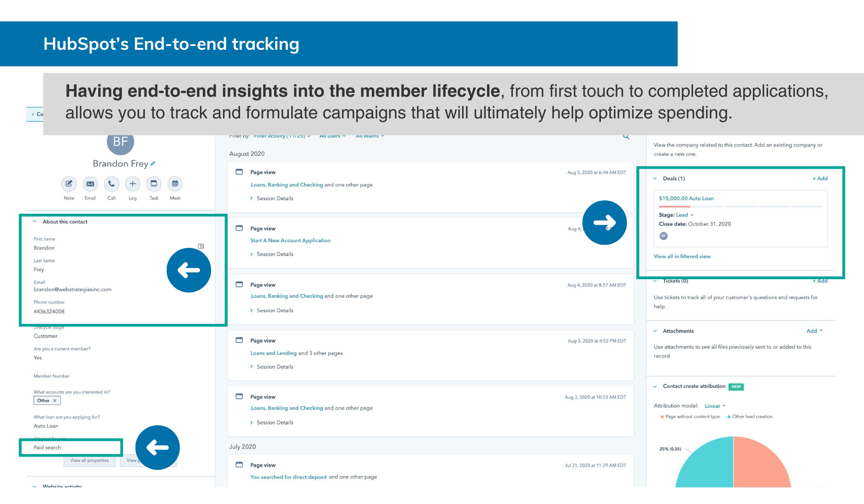
Task: Click the Note icon under Brandon Frey
Action: point(69,184)
